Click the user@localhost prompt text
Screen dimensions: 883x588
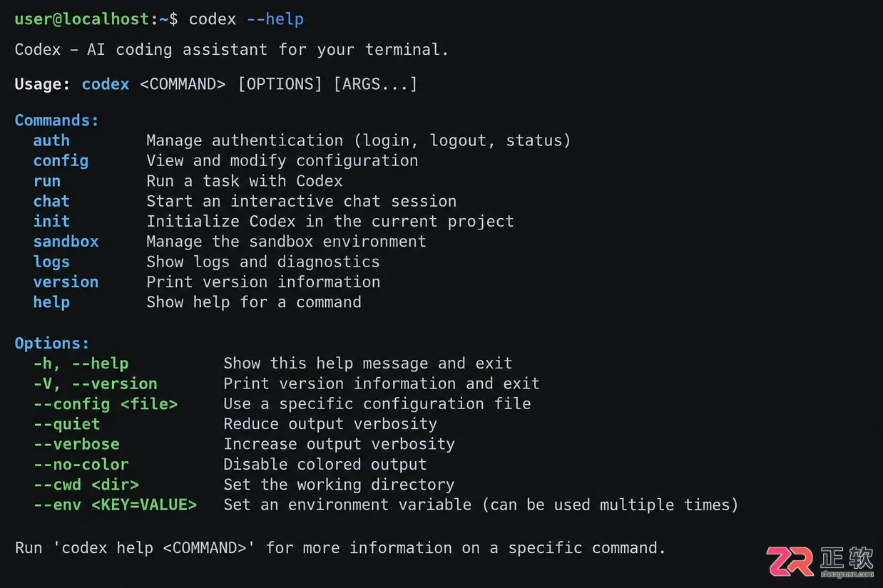(x=82, y=19)
